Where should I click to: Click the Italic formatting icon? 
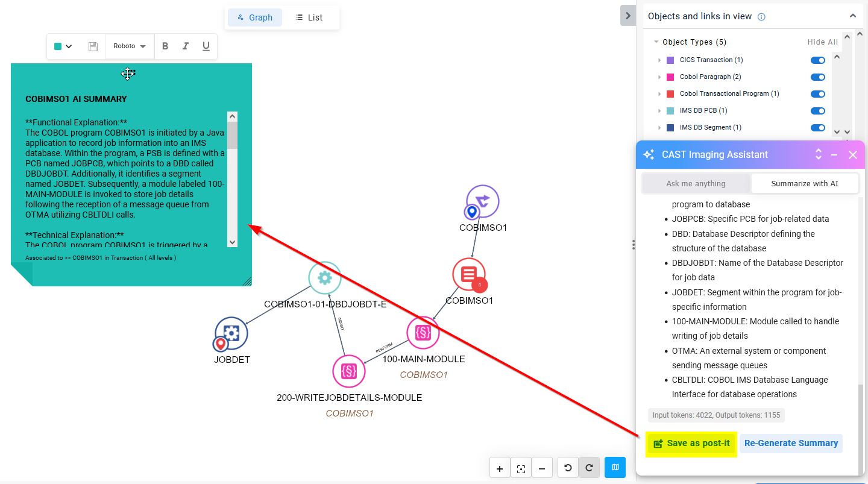(x=186, y=46)
